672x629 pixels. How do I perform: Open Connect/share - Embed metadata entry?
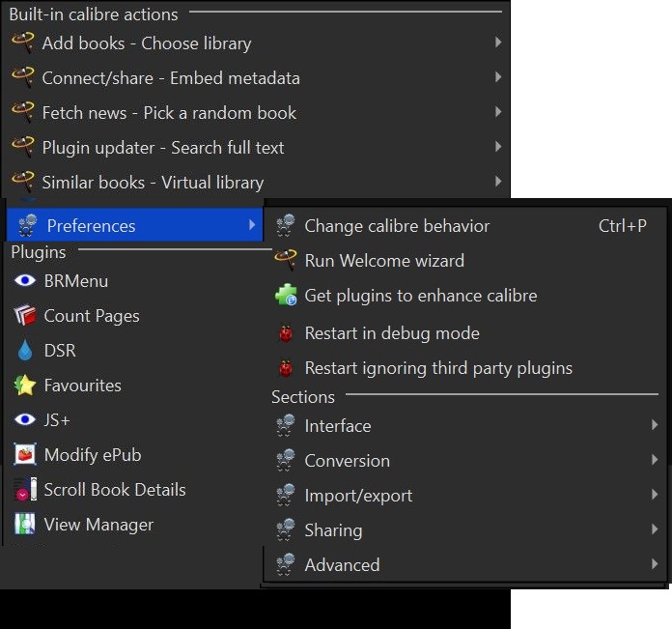coord(256,77)
